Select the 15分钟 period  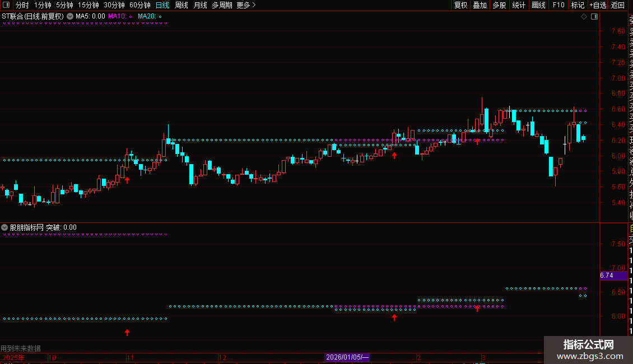pos(89,5)
